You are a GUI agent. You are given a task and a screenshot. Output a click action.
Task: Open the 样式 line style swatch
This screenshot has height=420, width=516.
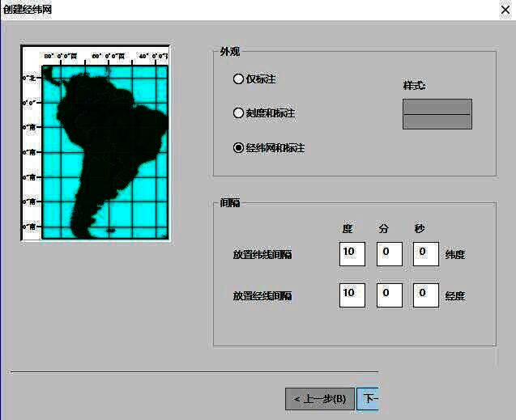pyautogui.click(x=437, y=114)
